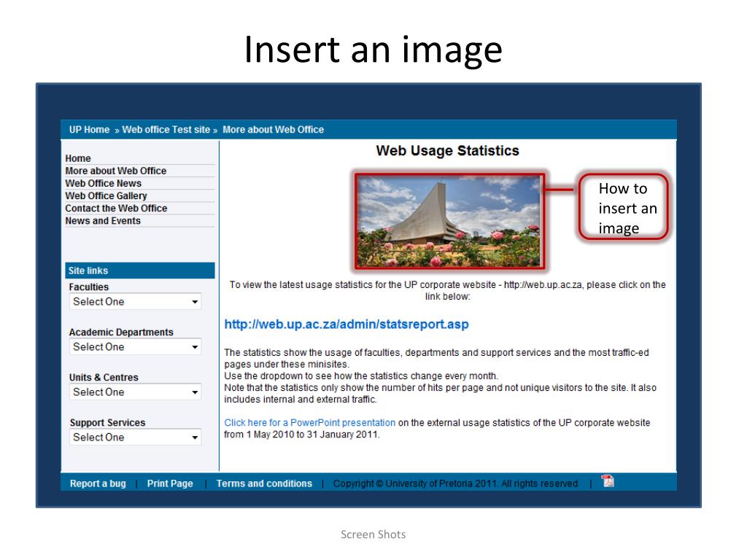The height and width of the screenshot is (560, 747).
Task: Click Print Page in footer
Action: point(170,483)
